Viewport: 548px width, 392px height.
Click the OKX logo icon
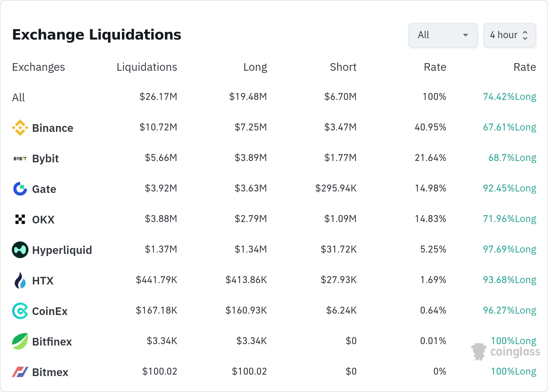coord(20,219)
